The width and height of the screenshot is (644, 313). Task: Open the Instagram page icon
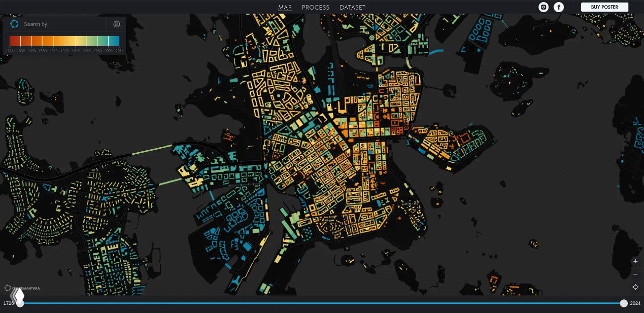[543, 7]
